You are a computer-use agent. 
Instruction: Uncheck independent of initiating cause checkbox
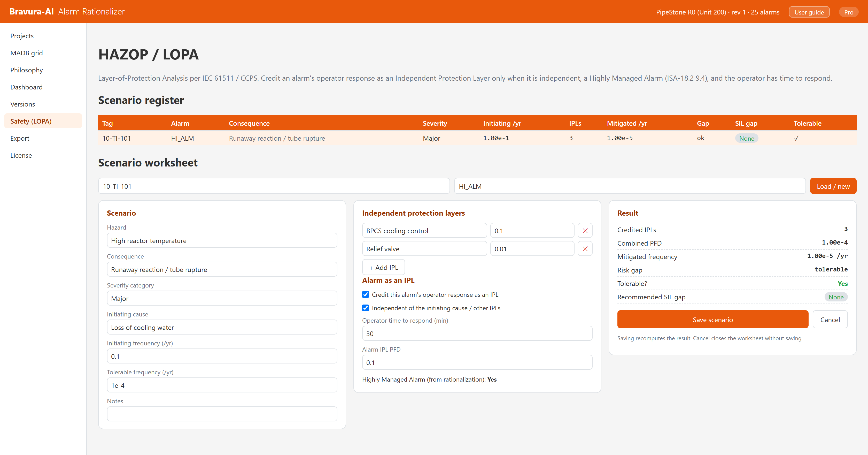point(366,308)
